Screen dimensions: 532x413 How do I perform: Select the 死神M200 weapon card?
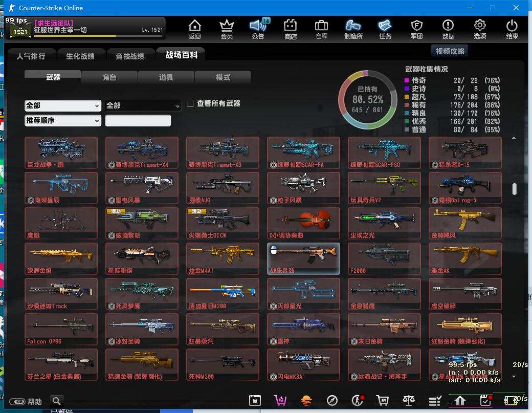(223, 364)
